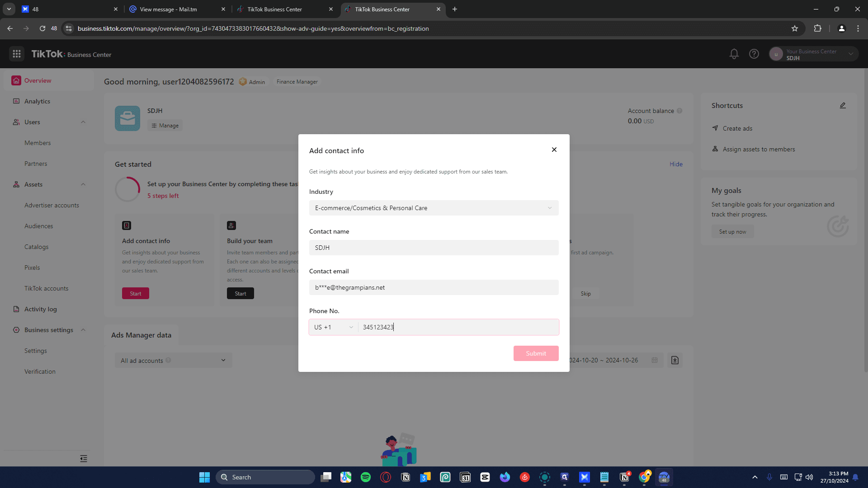The height and width of the screenshot is (488, 868).
Task: Start the Build your team task
Action: coord(241,293)
